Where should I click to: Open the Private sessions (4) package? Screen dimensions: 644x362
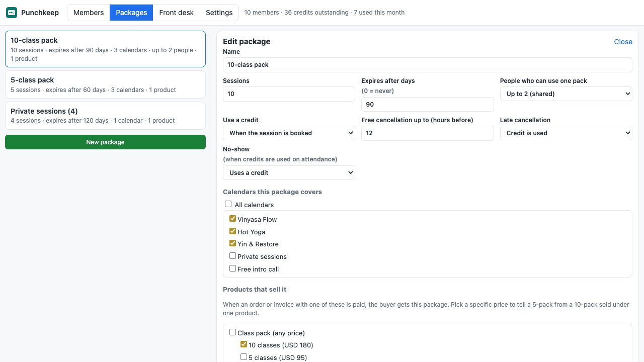pos(105,116)
